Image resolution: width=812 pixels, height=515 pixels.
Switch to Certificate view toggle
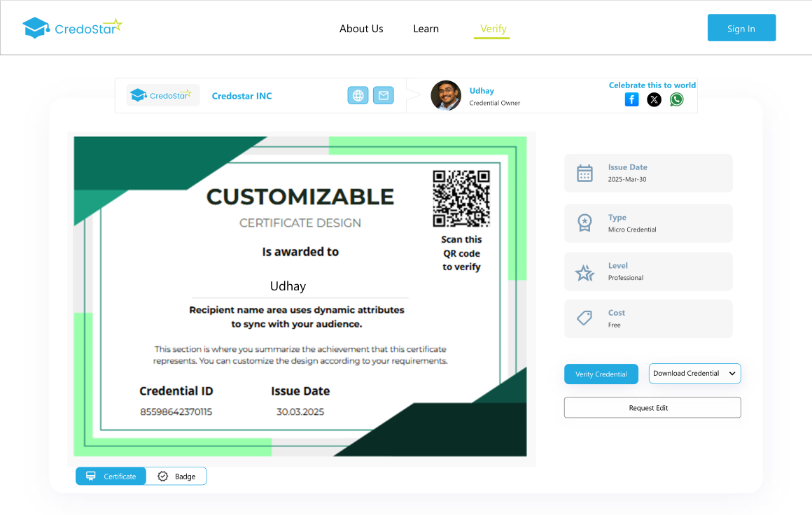[111, 477]
